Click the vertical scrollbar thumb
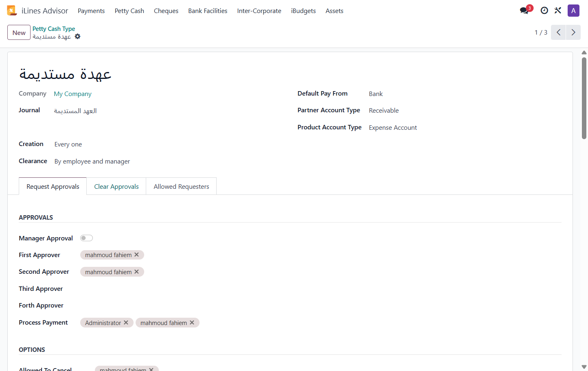588x371 pixels. coord(584,98)
